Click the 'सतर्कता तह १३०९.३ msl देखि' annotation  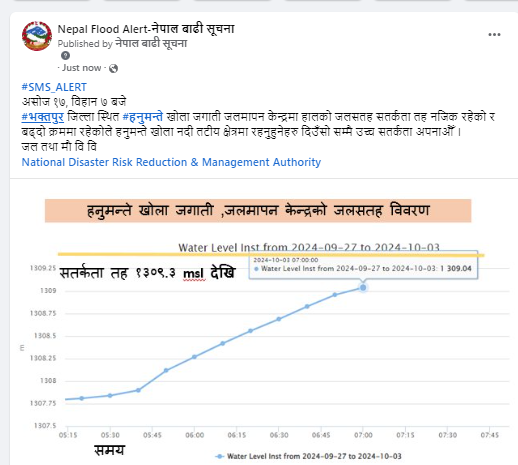pyautogui.click(x=148, y=273)
